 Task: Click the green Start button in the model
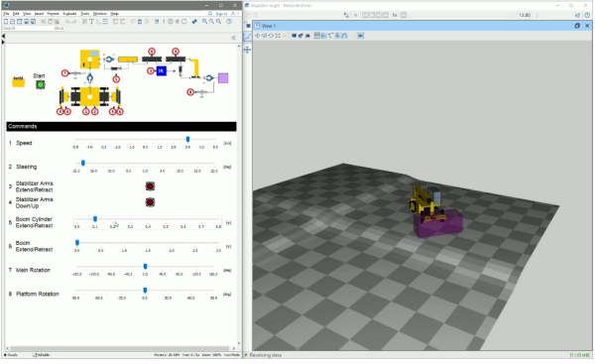tap(41, 85)
